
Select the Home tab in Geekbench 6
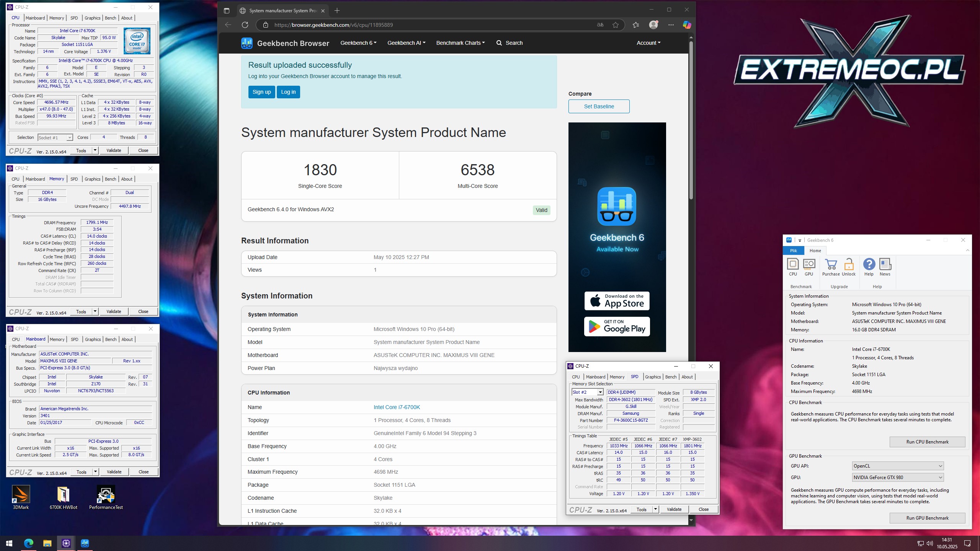815,251
